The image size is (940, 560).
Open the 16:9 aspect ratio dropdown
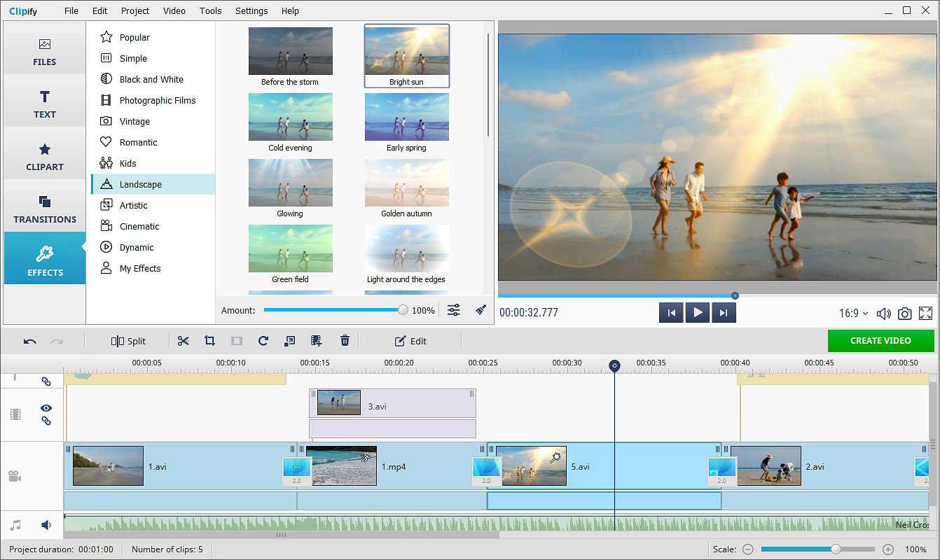[x=853, y=314]
